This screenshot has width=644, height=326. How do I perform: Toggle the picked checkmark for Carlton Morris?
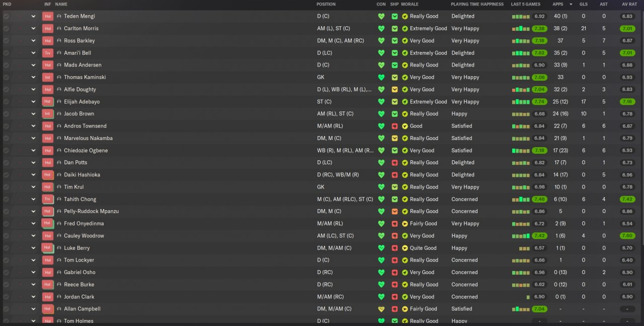coord(6,29)
